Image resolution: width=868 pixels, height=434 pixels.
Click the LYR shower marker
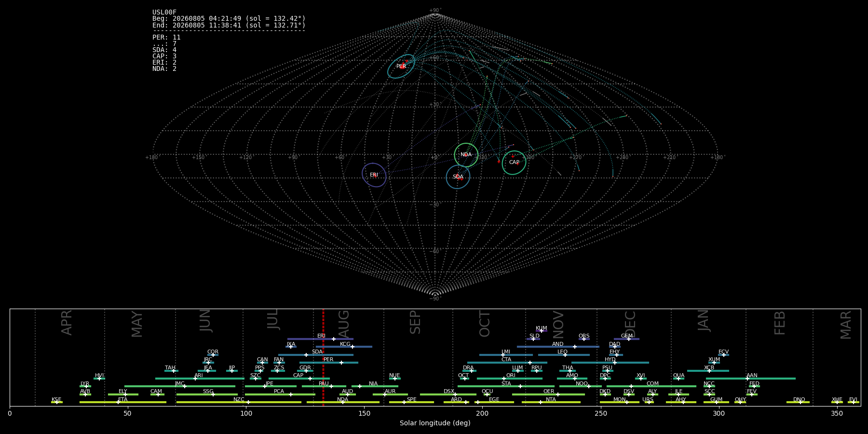pyautogui.click(x=86, y=386)
